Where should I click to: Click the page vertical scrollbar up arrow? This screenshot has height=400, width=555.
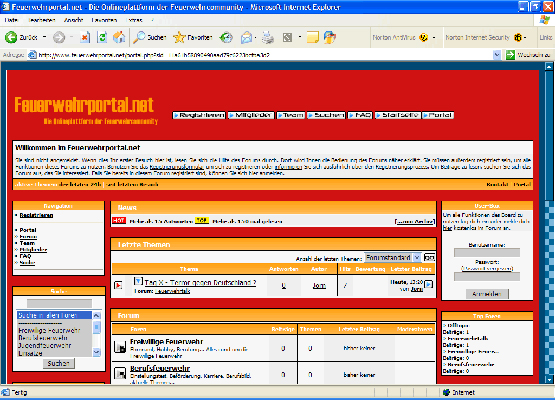coord(549,66)
